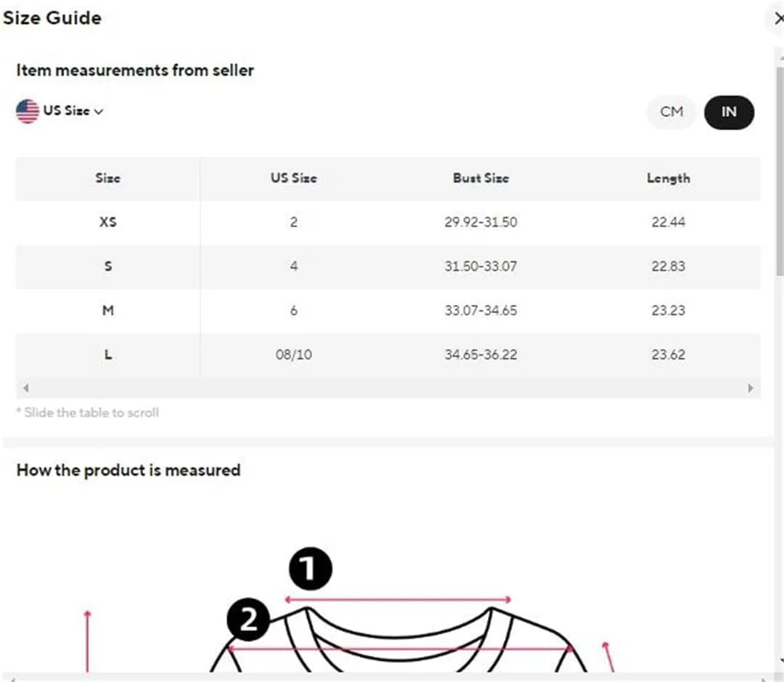The height and width of the screenshot is (682, 784).
Task: Click the US flag icon
Action: point(28,110)
